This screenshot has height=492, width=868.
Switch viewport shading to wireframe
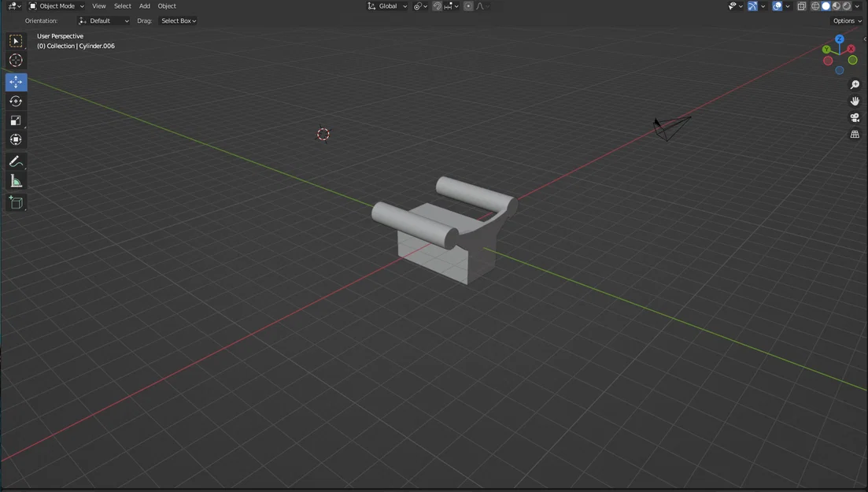pos(815,6)
